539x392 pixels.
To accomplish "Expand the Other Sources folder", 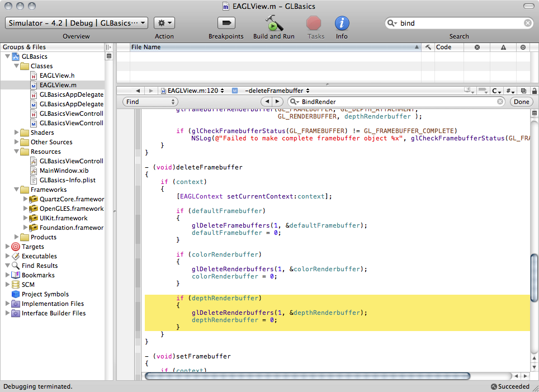I will [x=16, y=142].
